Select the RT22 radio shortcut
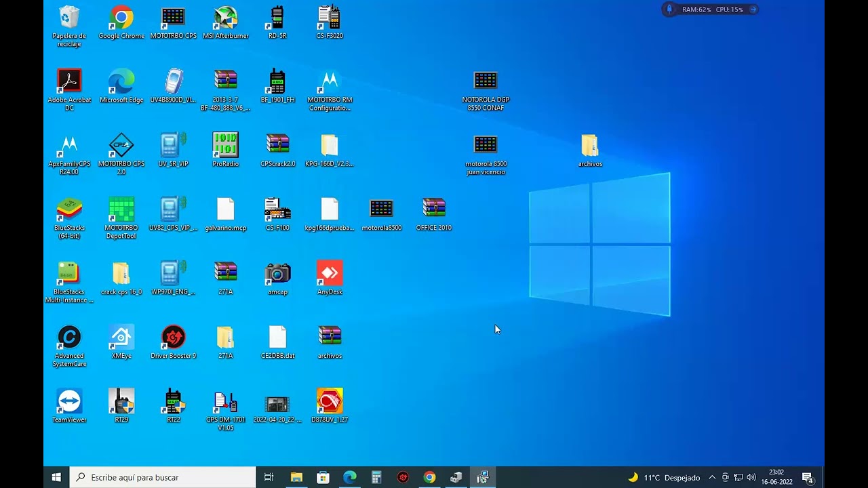868x488 pixels. 174,406
